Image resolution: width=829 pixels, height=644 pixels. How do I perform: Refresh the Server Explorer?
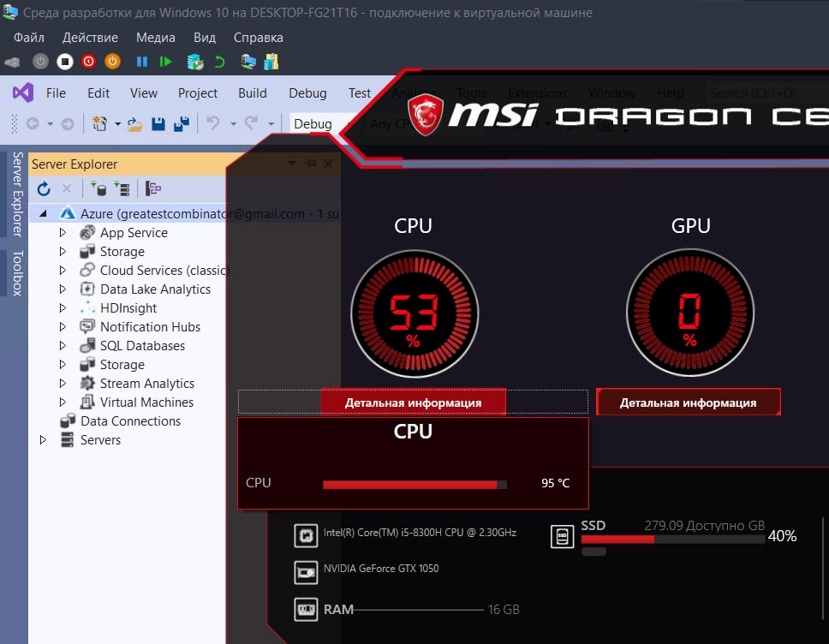pos(44,188)
